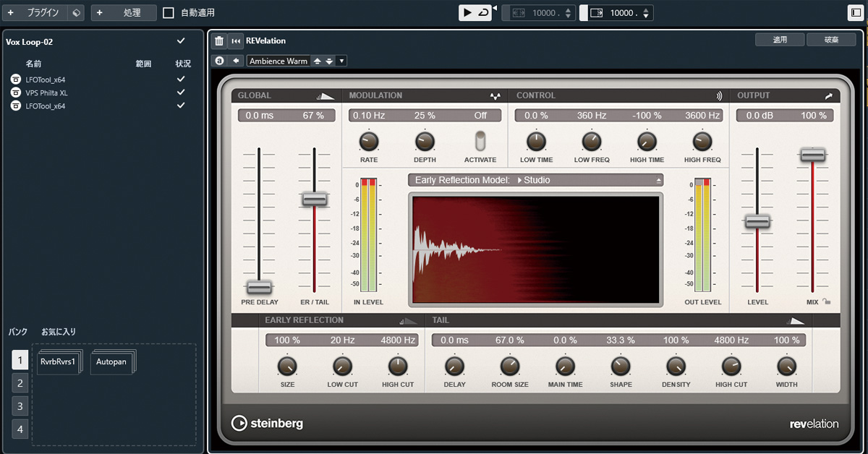Toggle the Vox Loop-02 checkmark
Image resolution: width=868 pixels, height=454 pixels.
[x=181, y=41]
